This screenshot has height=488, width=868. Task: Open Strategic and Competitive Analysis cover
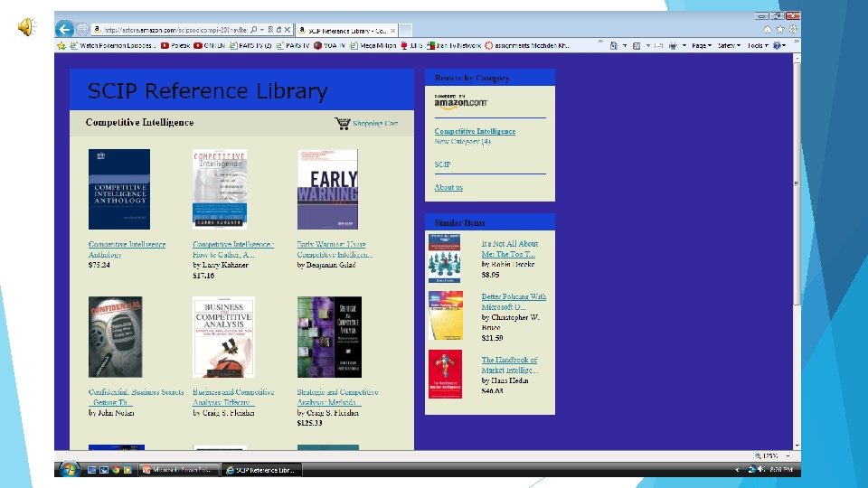tap(329, 337)
